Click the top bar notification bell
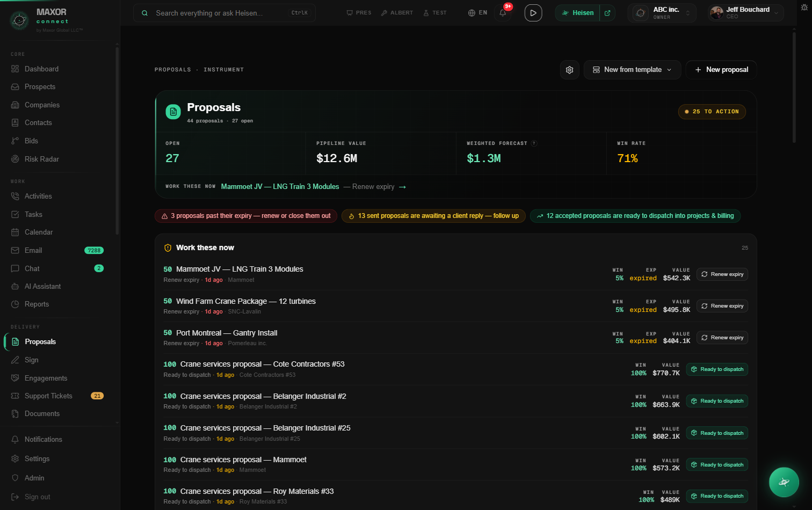 [x=503, y=12]
